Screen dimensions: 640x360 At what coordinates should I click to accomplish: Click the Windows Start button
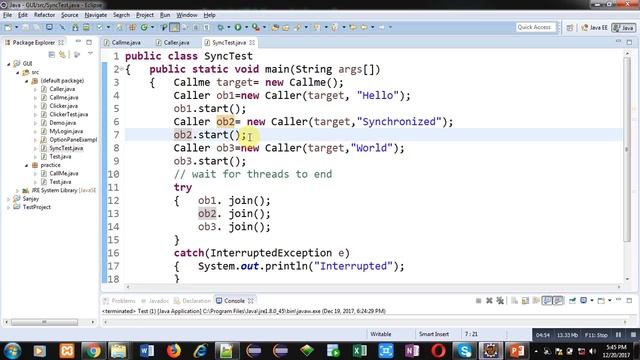click(x=12, y=351)
